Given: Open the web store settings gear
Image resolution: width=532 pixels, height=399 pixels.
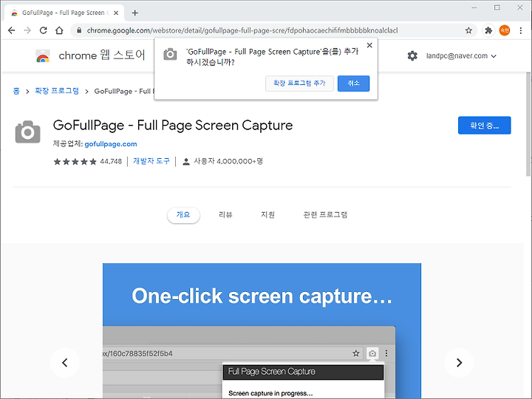Looking at the screenshot, I should coord(412,55).
